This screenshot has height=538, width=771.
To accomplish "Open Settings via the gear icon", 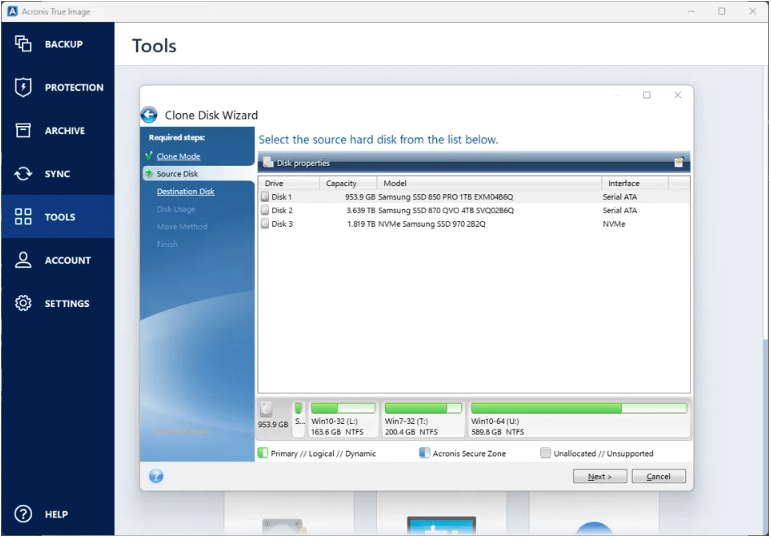I will (x=23, y=303).
